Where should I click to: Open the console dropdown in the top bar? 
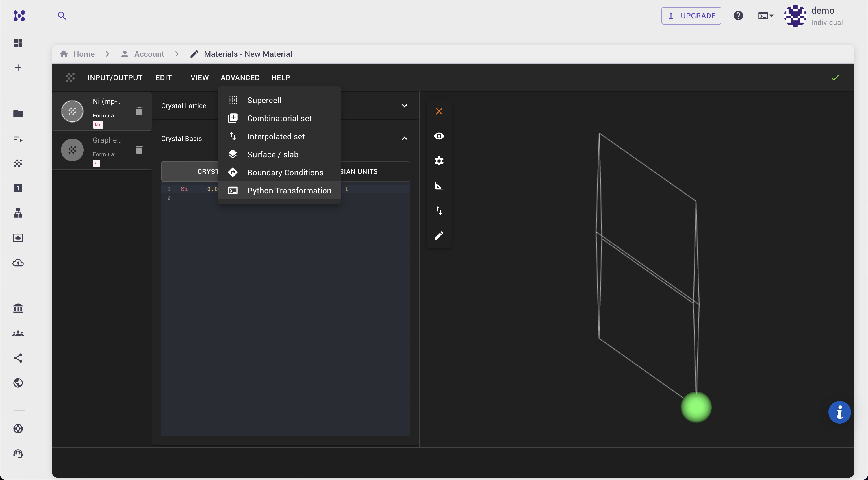tap(765, 16)
